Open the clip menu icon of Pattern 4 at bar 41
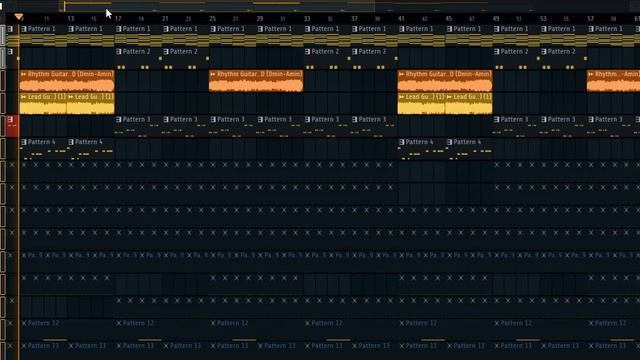The image size is (640, 360). click(402, 142)
